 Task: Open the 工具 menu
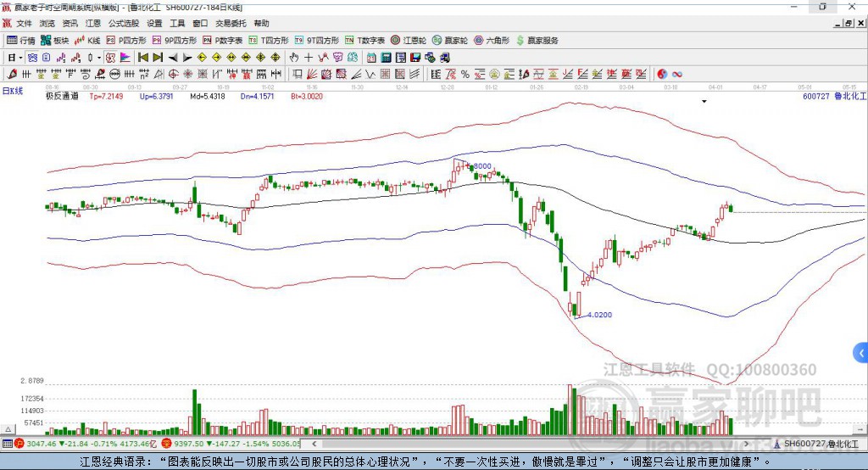pyautogui.click(x=177, y=23)
